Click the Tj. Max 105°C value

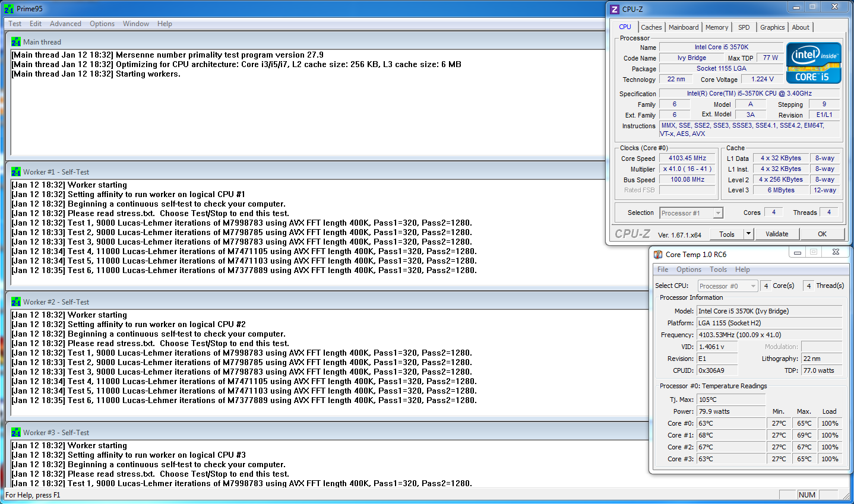[x=731, y=400]
